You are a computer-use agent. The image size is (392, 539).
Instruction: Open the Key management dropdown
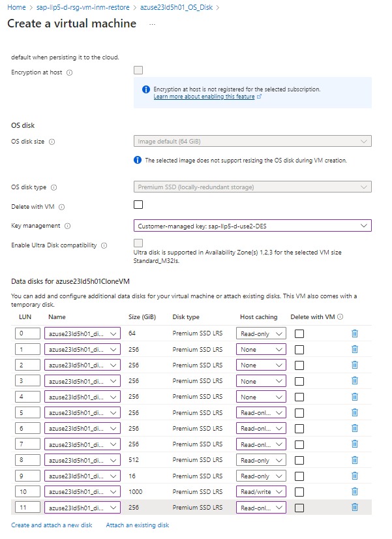click(x=252, y=226)
